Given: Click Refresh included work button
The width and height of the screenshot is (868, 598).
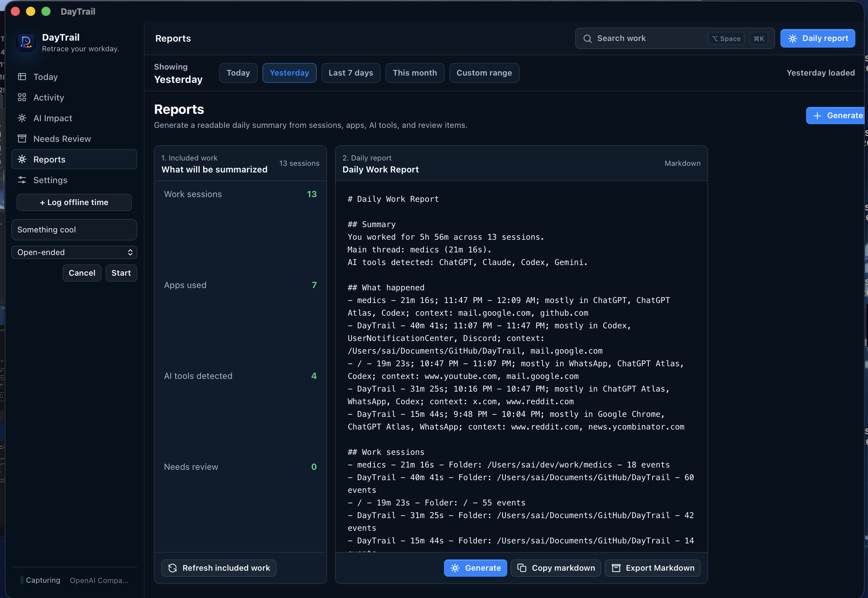Looking at the screenshot, I should (218, 568).
